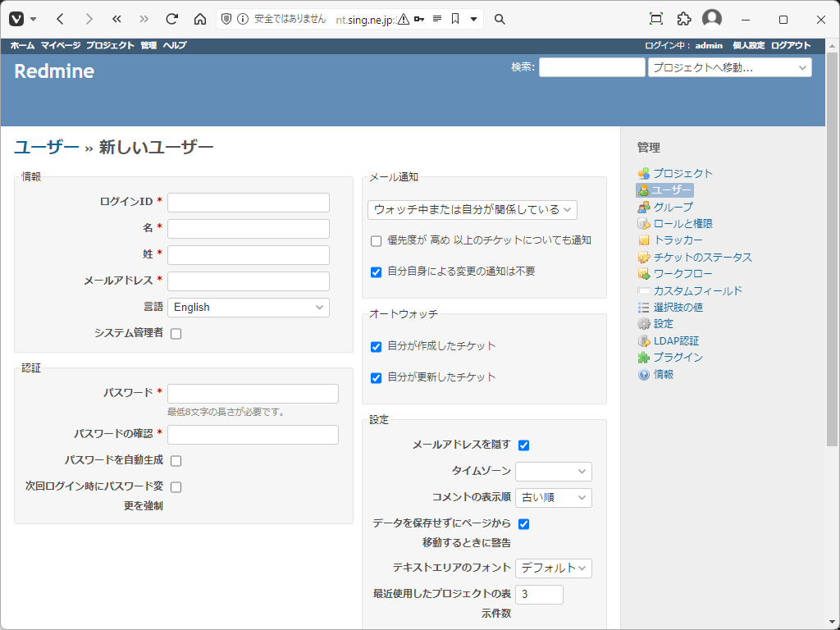Open プロジェクト in the top menu
Screen dimensions: 840x630
click(111, 46)
